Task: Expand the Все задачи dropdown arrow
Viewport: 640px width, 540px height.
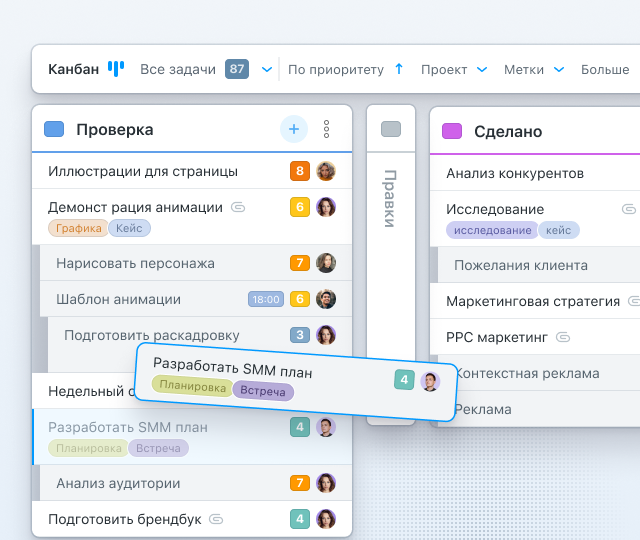Action: (x=266, y=70)
